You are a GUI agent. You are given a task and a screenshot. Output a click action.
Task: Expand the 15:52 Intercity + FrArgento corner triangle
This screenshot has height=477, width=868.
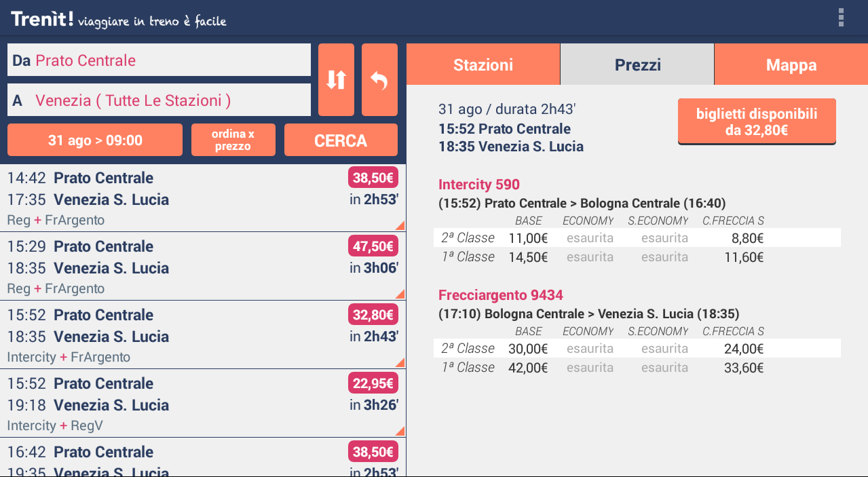(x=400, y=362)
